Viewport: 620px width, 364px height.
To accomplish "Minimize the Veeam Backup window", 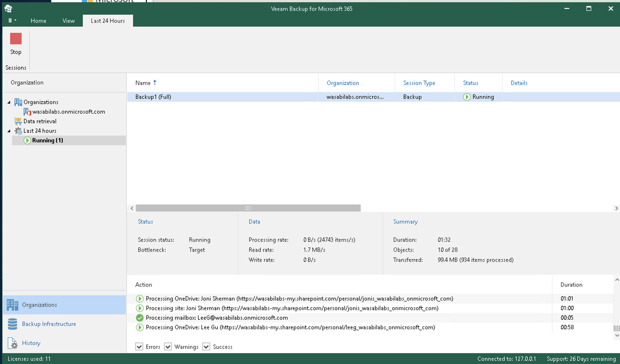I will click(567, 9).
